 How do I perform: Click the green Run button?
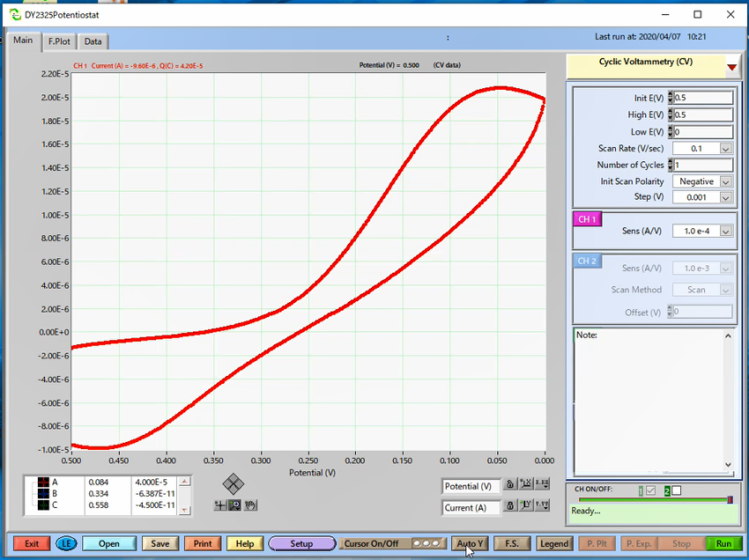click(x=723, y=544)
